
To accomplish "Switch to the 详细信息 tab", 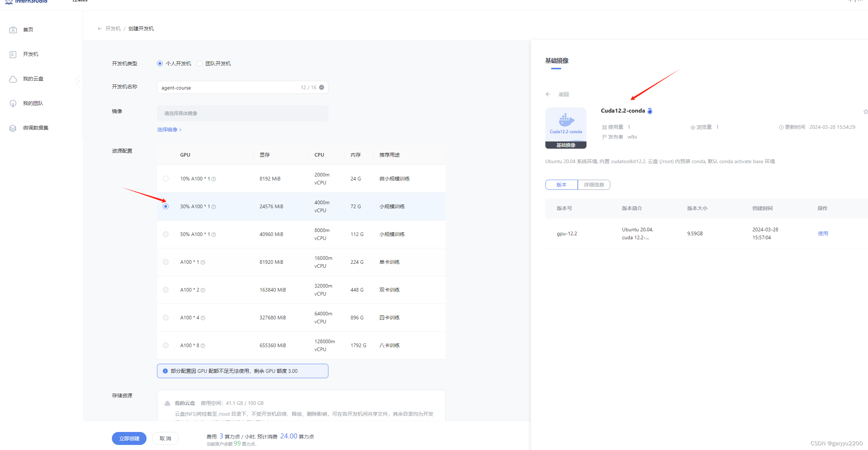I will tap(594, 185).
